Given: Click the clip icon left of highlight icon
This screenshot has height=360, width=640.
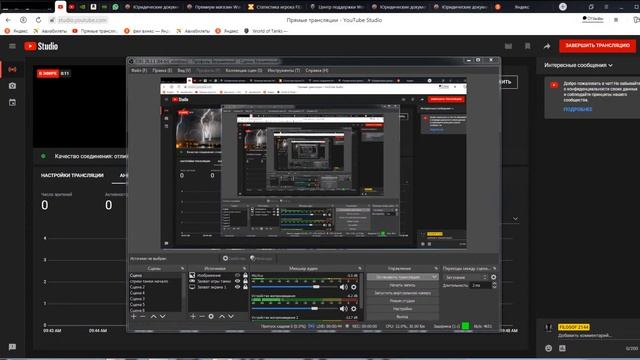Looking at the screenshot, I should (508, 46).
